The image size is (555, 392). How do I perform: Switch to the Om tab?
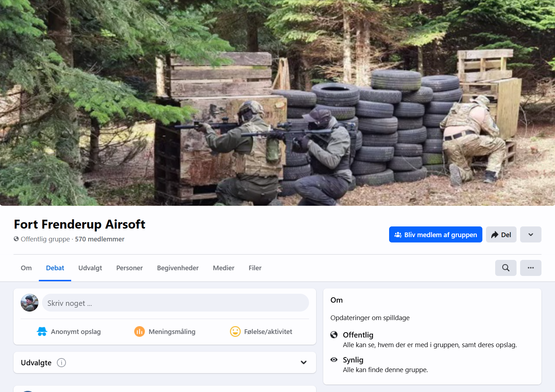pos(26,268)
